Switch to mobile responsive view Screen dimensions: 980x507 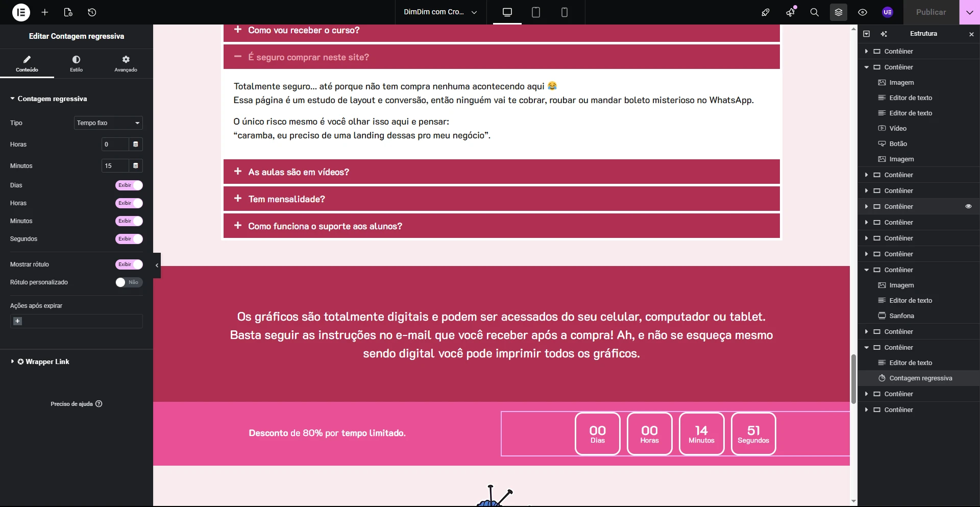pos(564,12)
